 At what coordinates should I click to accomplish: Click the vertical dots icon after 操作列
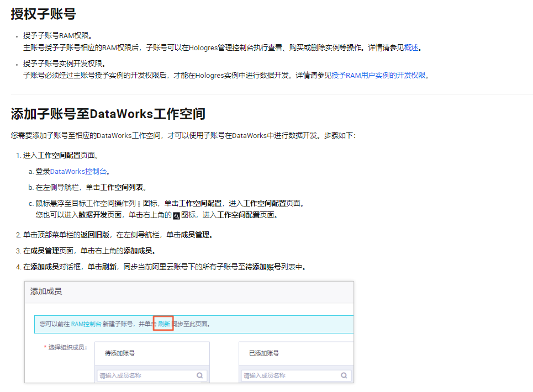click(139, 204)
